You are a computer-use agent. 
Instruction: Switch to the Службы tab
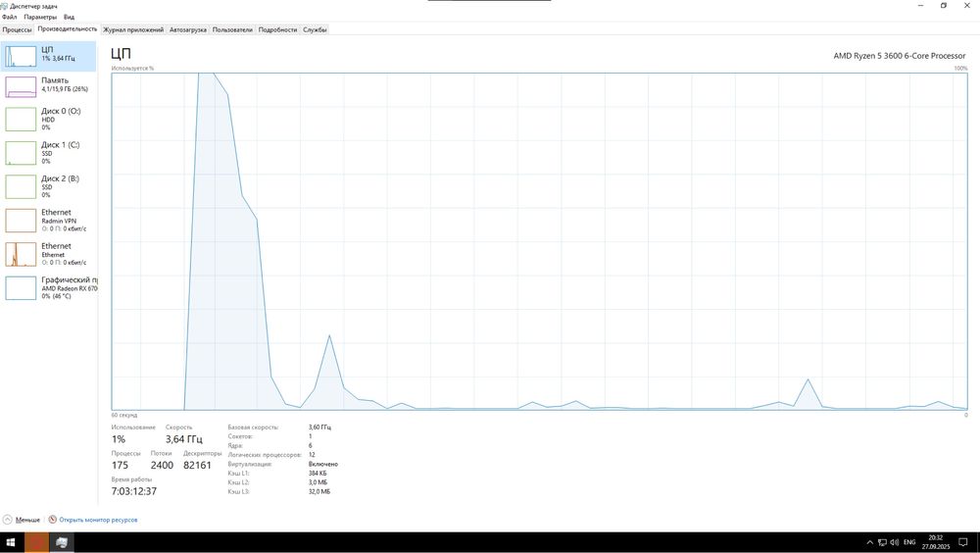[315, 29]
